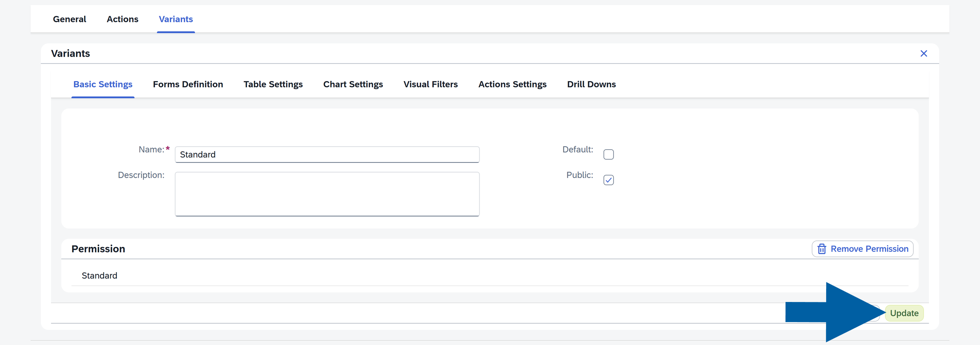980x345 pixels.
Task: Select the Basic Settings tab
Action: [x=103, y=84]
